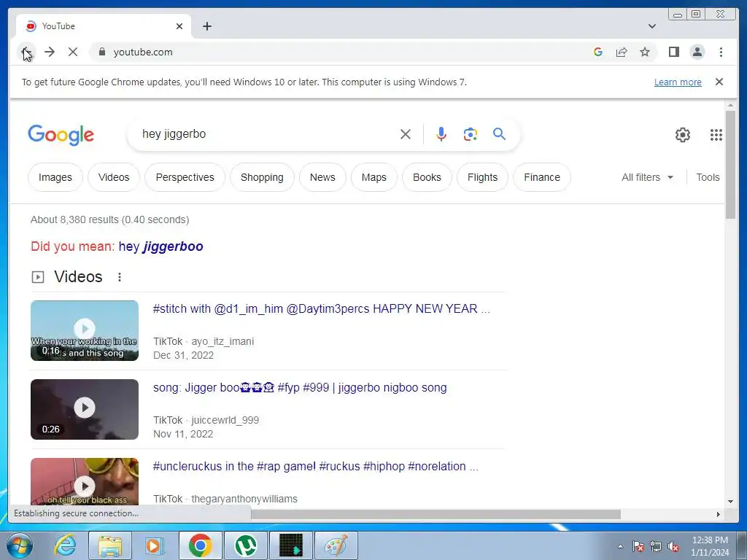Open the Paint app from taskbar

(x=336, y=545)
